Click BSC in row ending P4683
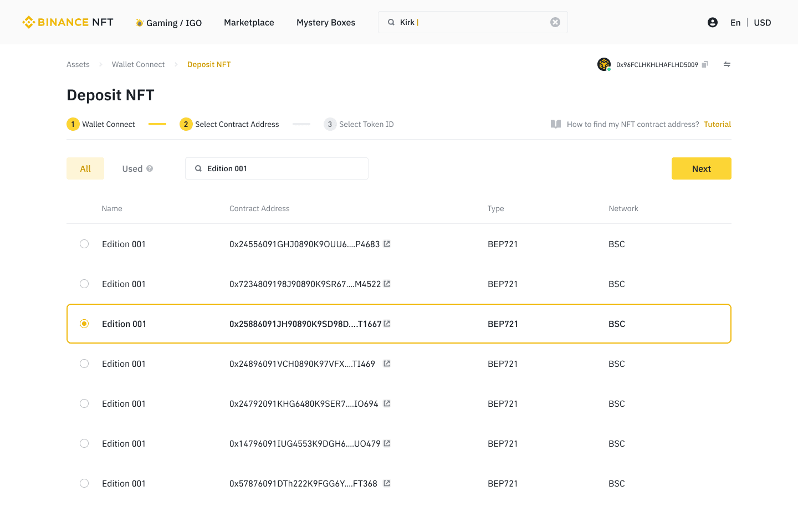 tap(617, 244)
